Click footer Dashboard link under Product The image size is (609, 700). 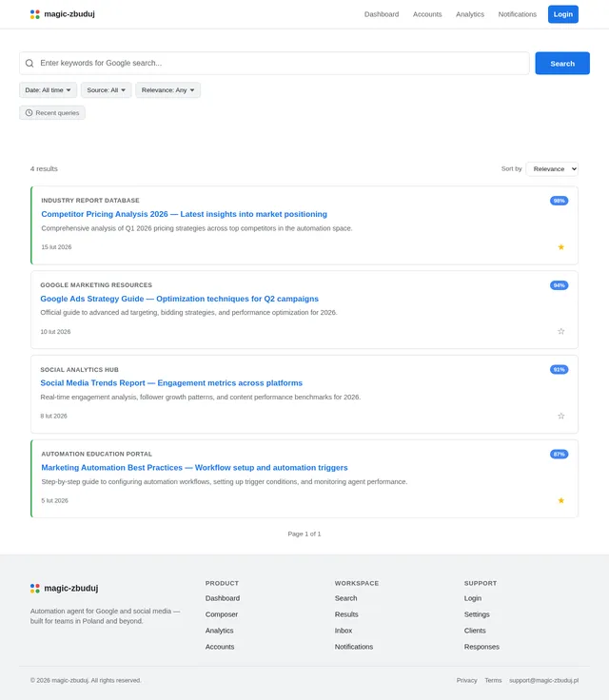coord(223,598)
